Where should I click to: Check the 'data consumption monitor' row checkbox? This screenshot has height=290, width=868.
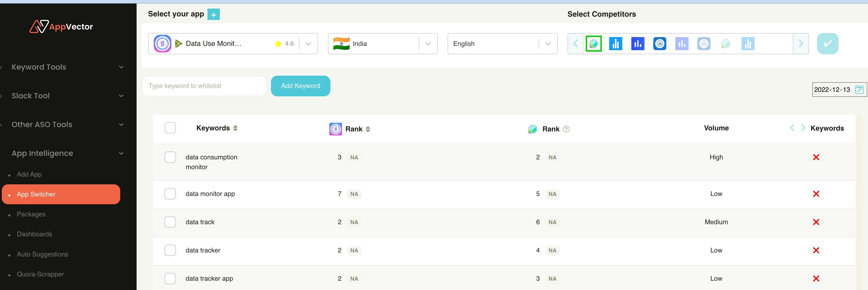click(x=170, y=157)
